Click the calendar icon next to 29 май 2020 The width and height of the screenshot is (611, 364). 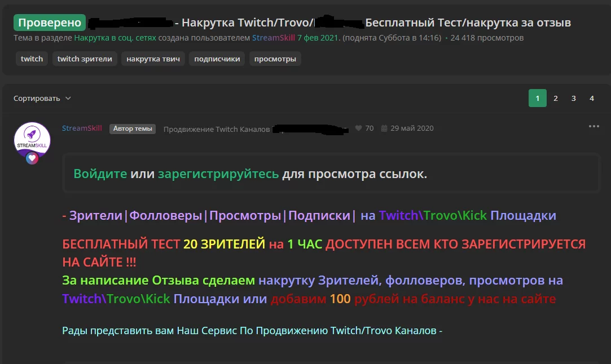[384, 128]
